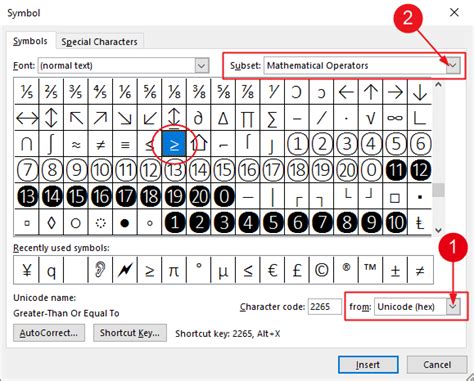Screen dimensions: 474x381
Task: Choose the seven-eighths fraction symbol
Action: tap(248, 92)
